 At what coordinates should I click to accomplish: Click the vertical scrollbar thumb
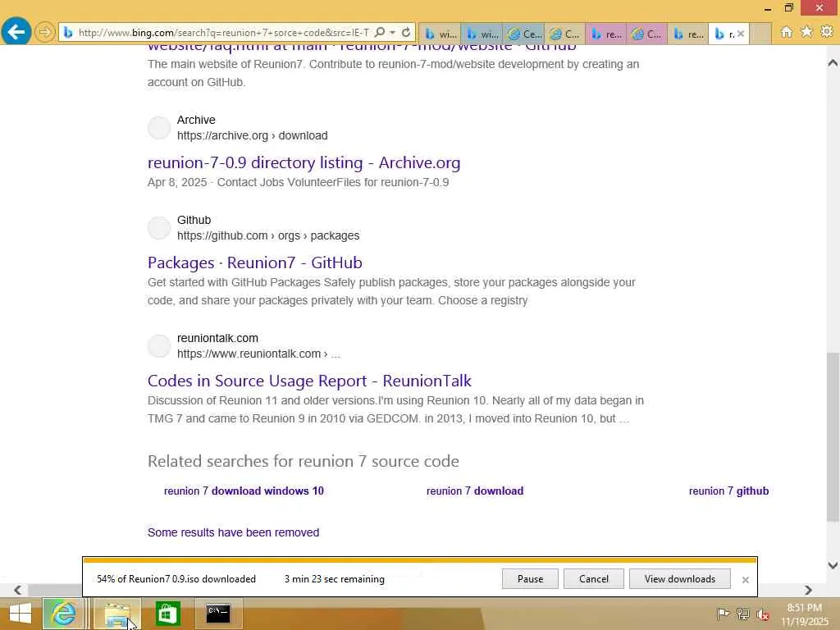[833, 436]
